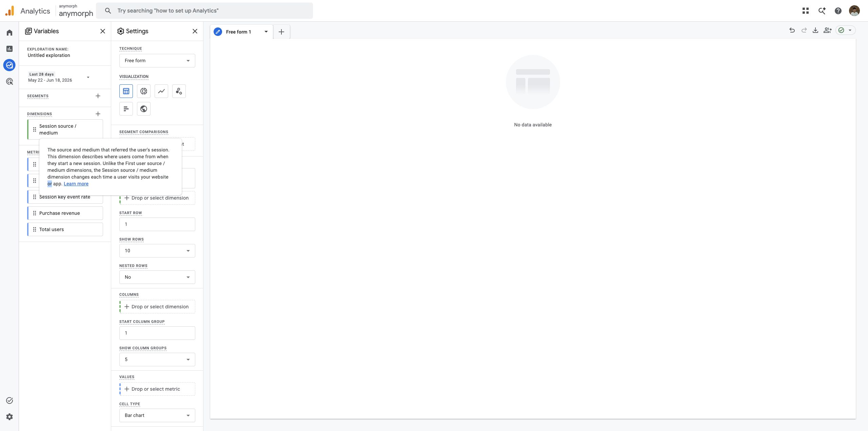Select the Scatterplot visualization icon
This screenshot has width=868, height=431.
pyautogui.click(x=179, y=91)
